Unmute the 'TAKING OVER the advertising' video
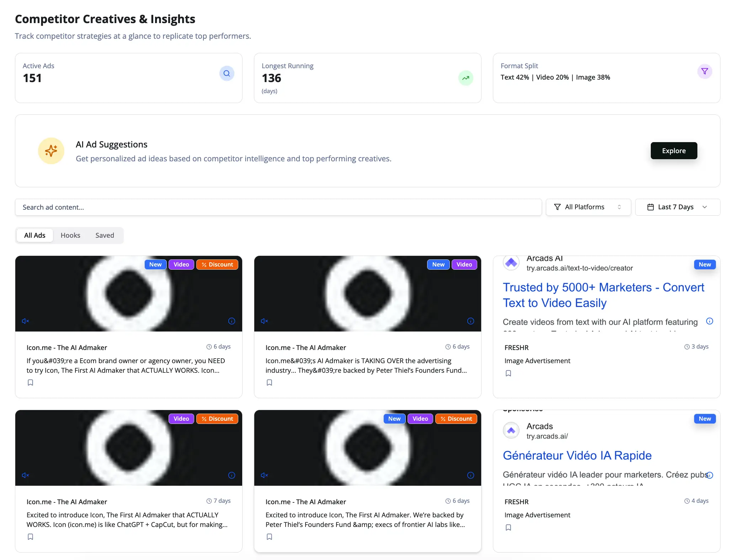Image resolution: width=739 pixels, height=560 pixels. [264, 321]
